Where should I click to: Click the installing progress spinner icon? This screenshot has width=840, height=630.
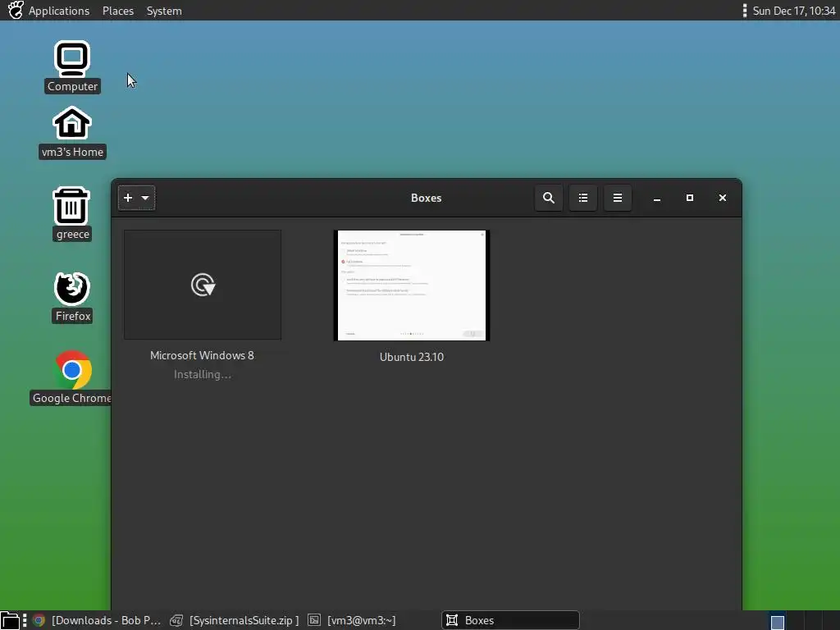click(x=203, y=285)
